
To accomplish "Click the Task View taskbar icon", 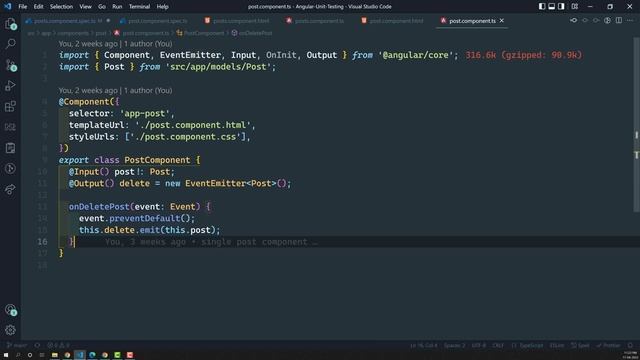I will [42, 355].
